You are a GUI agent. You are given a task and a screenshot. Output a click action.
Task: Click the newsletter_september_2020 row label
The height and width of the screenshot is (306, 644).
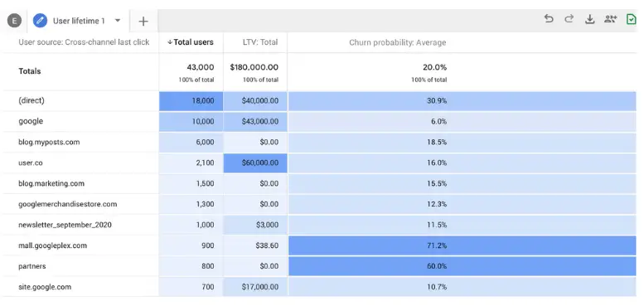[65, 225]
